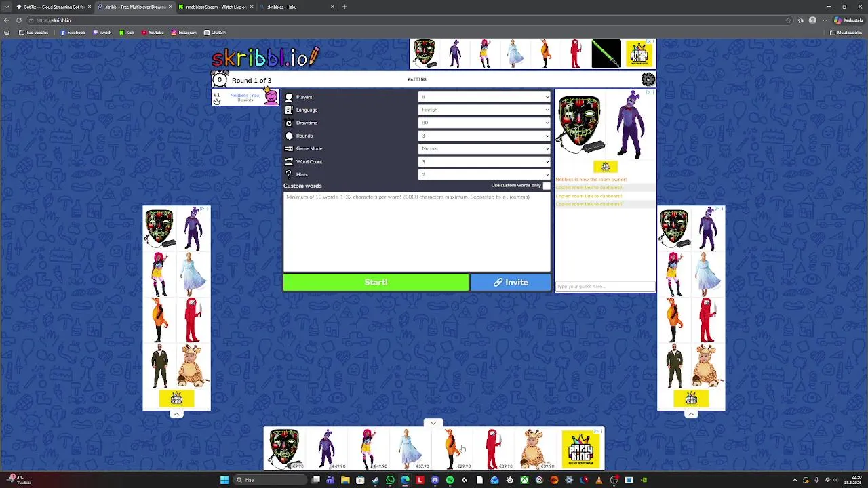Screen dimensions: 868x488
Task: Enable Use custom words only checkbox
Action: click(547, 186)
